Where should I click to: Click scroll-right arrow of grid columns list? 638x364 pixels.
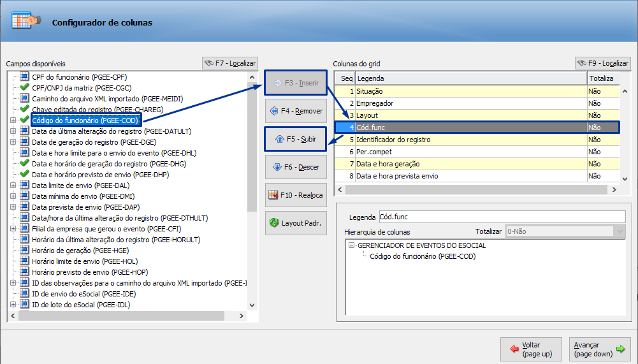[614, 189]
